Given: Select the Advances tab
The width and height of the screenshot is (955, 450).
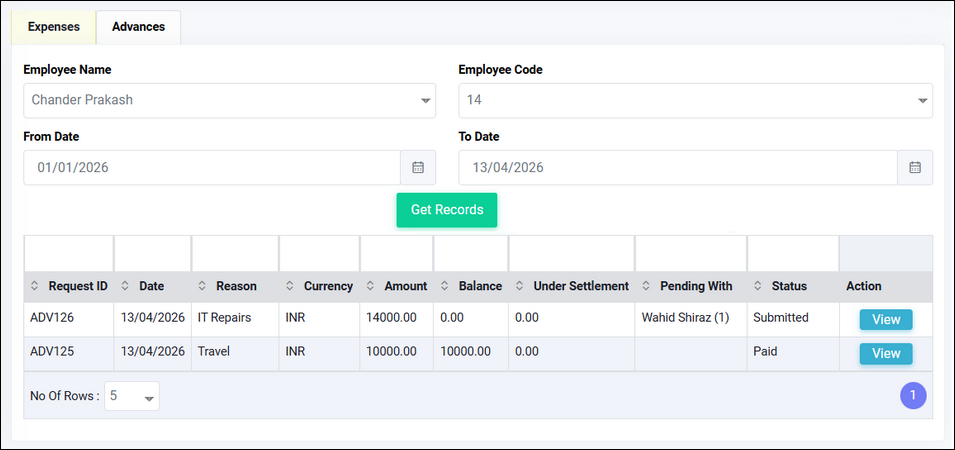Looking at the screenshot, I should click(x=138, y=27).
